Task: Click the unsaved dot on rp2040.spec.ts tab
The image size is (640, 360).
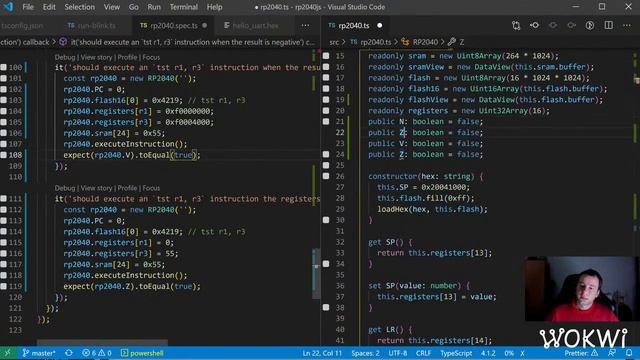Action: (204, 25)
